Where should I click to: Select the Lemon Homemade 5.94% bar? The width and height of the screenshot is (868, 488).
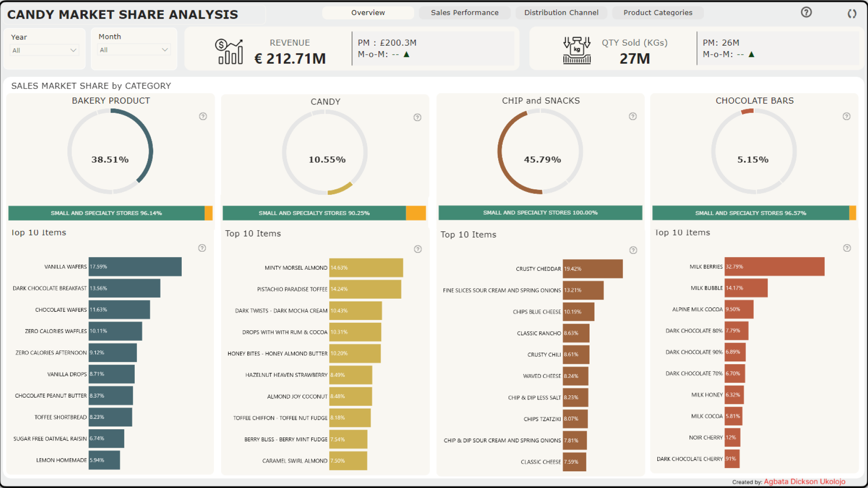point(104,460)
